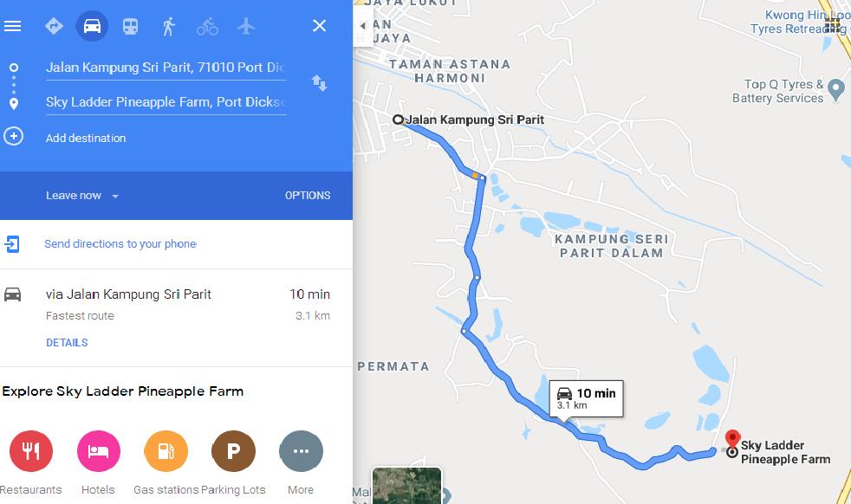Screen dimensions: 851x504
Task: Edit the Sky Ladder Pineapple Farm destination field
Action: [166, 102]
